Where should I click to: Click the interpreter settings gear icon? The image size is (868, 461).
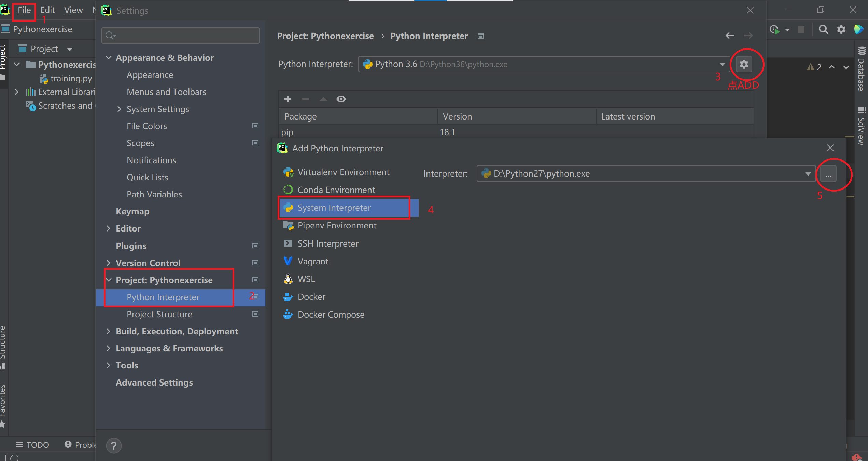coord(744,64)
